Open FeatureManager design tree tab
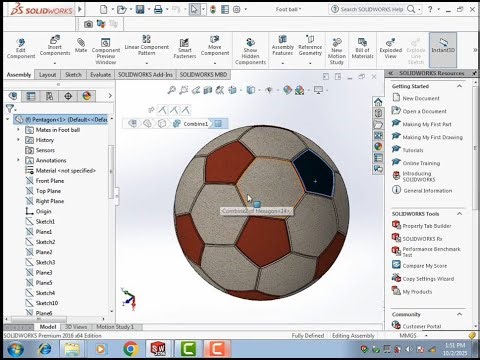 click(13, 96)
